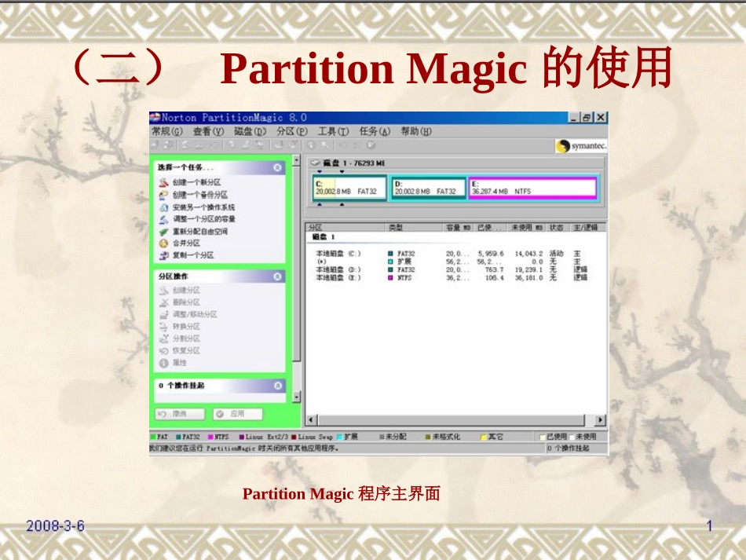Choose the 创建一个新分区 task link
Screen dimensions: 746x560
pos(196,182)
